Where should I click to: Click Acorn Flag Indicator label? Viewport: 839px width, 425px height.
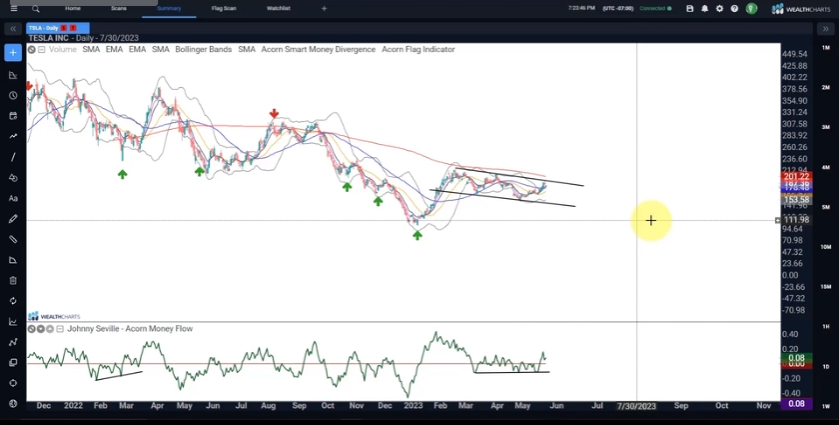[x=418, y=49]
